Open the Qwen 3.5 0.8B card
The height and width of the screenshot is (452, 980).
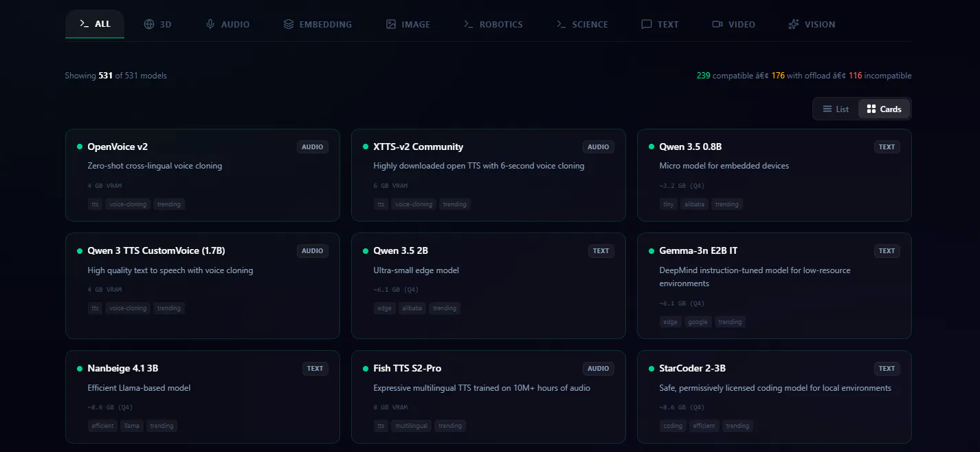pyautogui.click(x=775, y=175)
